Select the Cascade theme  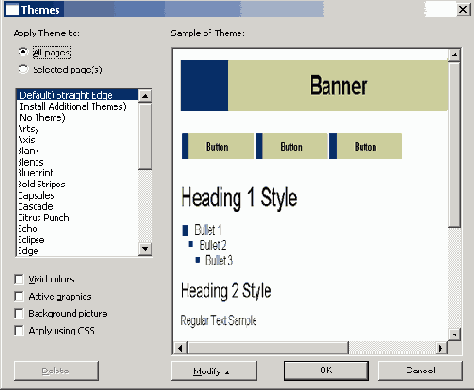coord(77,206)
